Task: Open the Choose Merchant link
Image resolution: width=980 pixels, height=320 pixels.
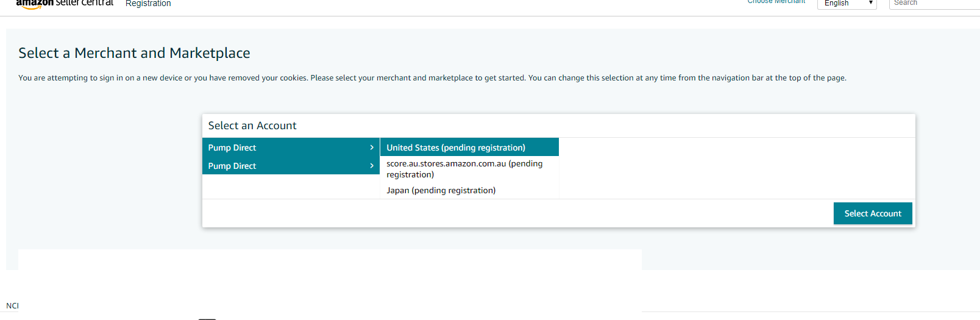Action: (776, 2)
